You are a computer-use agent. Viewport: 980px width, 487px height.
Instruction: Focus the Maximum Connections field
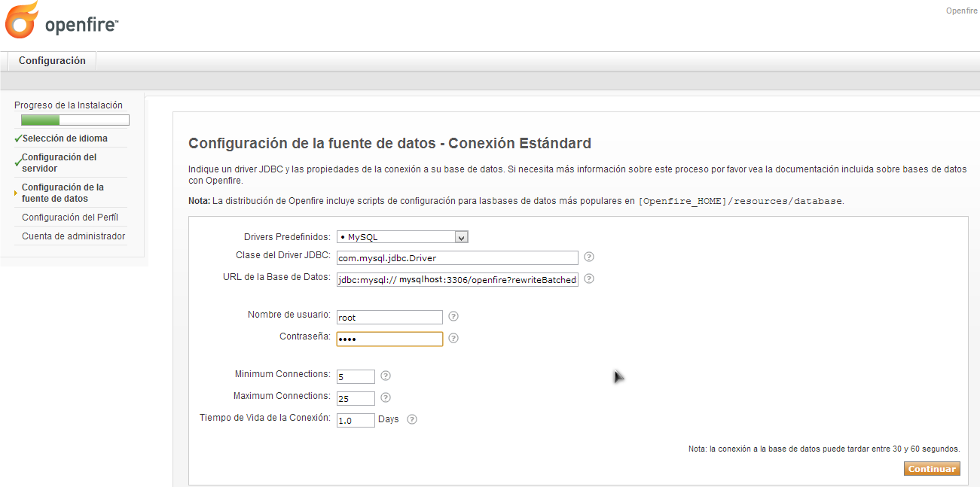tap(356, 398)
